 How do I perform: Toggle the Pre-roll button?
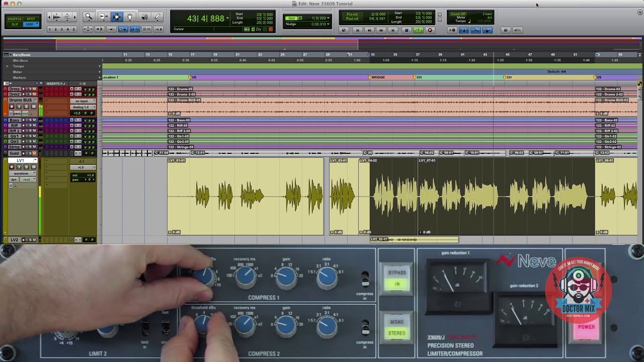(x=352, y=14)
